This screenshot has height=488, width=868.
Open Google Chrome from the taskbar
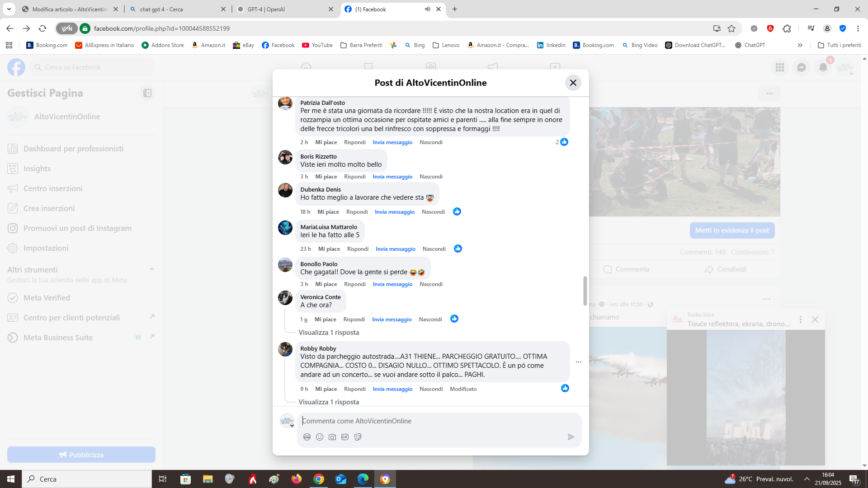[319, 479]
